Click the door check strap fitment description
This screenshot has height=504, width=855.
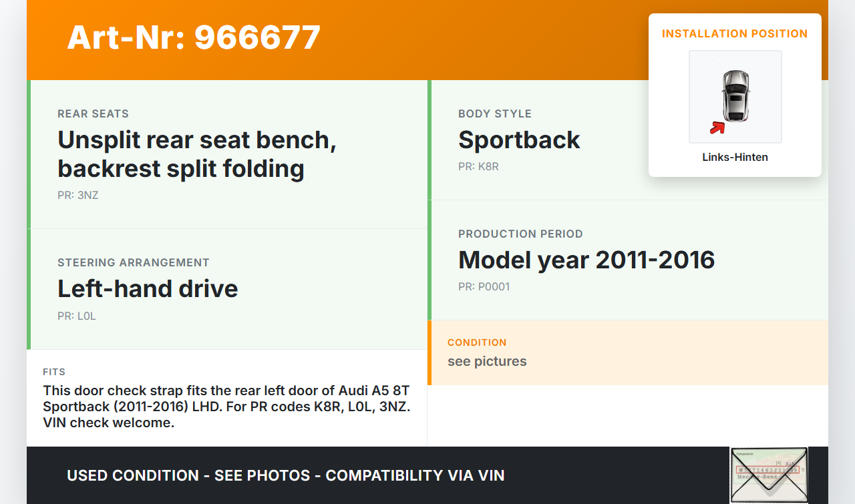pos(226,406)
